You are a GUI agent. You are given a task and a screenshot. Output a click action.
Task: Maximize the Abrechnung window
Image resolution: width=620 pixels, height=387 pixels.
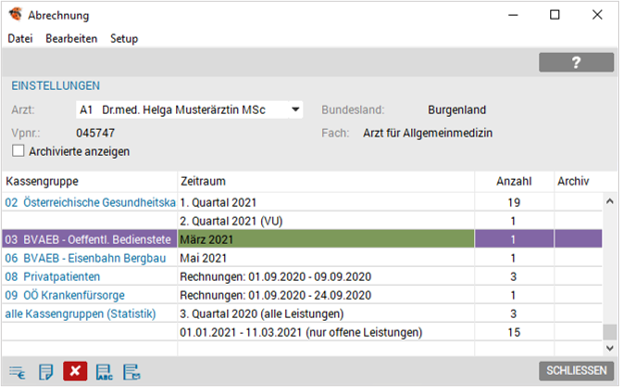555,15
